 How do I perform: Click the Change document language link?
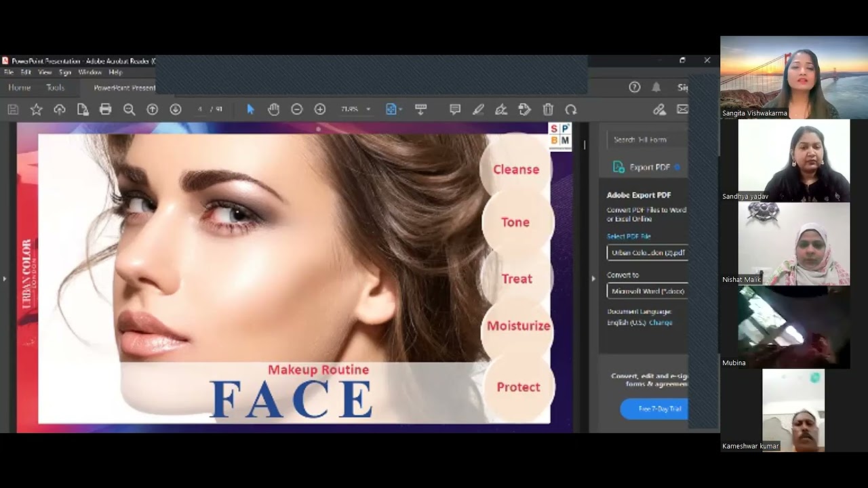660,323
